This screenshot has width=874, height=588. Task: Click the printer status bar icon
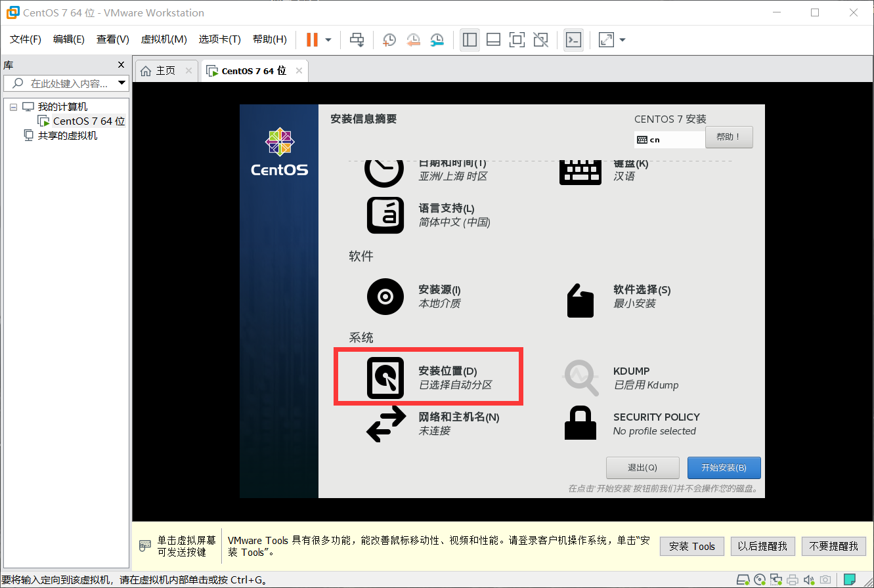click(x=793, y=580)
